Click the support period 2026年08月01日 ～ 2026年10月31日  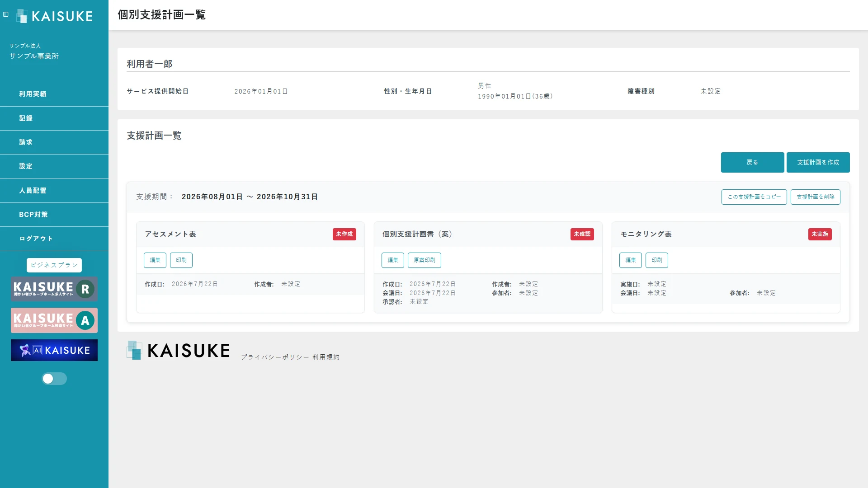[250, 197]
